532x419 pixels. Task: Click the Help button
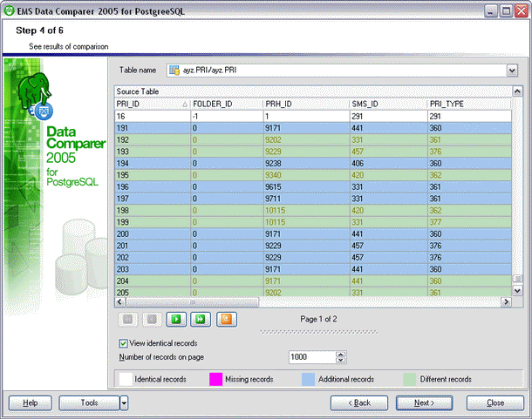coord(31,403)
